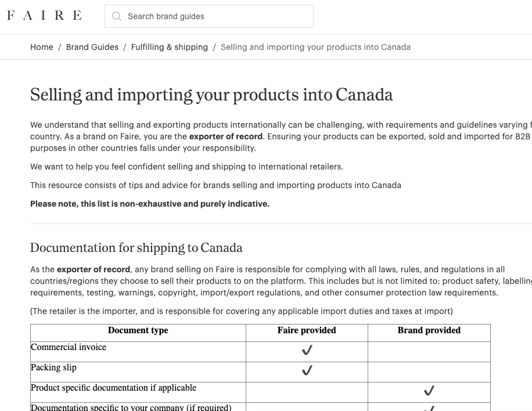532x411 pixels.
Task: Click Documentation for shipping to Canada heading
Action: point(136,248)
